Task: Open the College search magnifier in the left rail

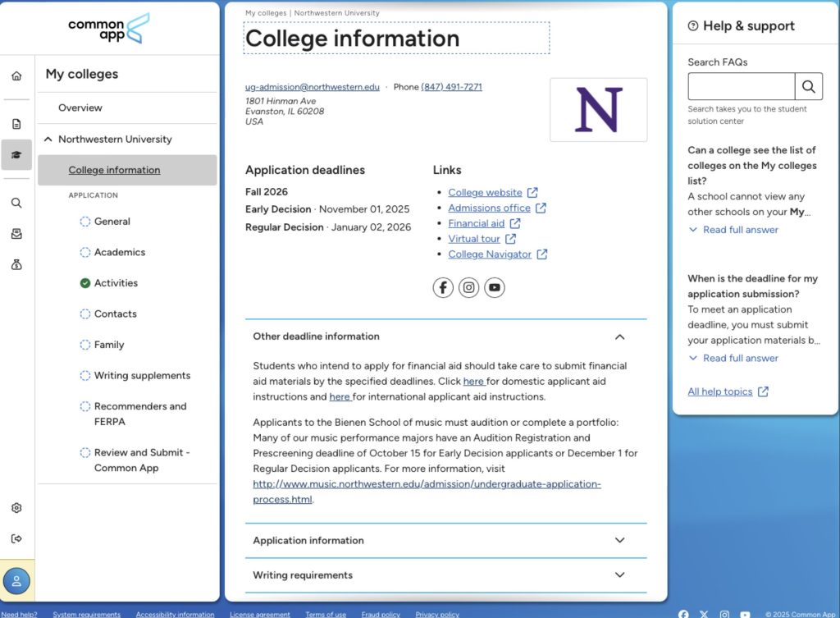Action: coord(16,203)
